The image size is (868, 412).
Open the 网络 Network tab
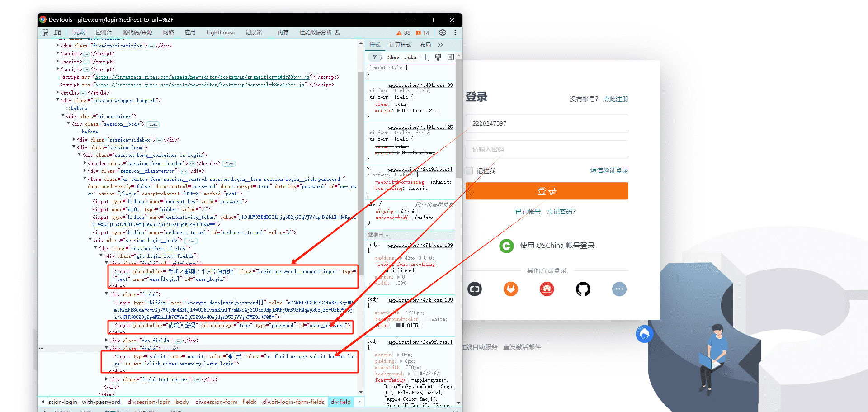[x=169, y=33]
